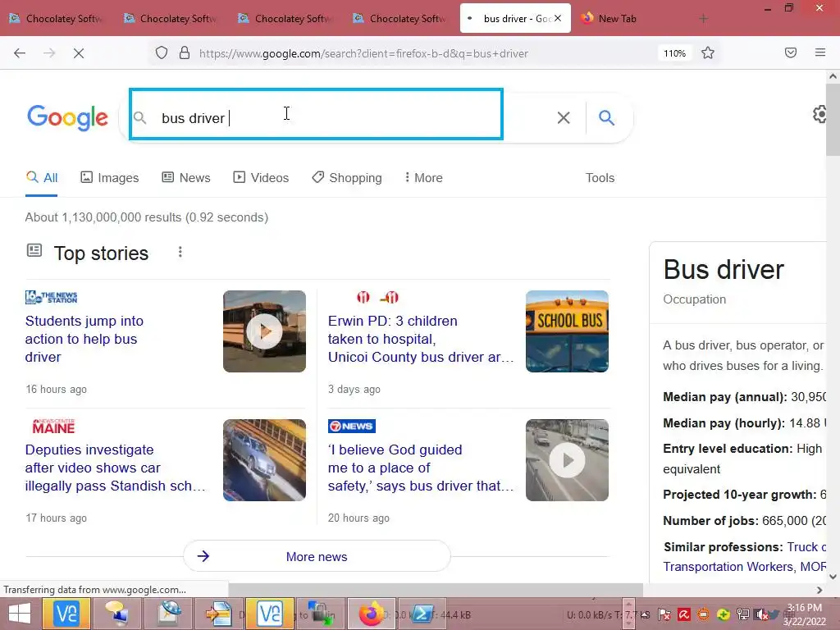Screen dimensions: 840x630
Task: Bookmark this page with the star
Action: 708,53
